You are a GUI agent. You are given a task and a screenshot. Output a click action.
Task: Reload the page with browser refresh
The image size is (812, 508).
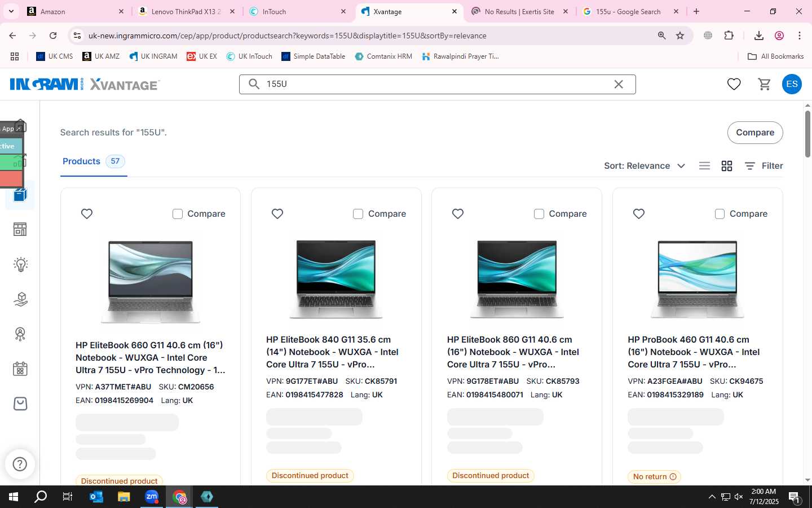[53, 36]
